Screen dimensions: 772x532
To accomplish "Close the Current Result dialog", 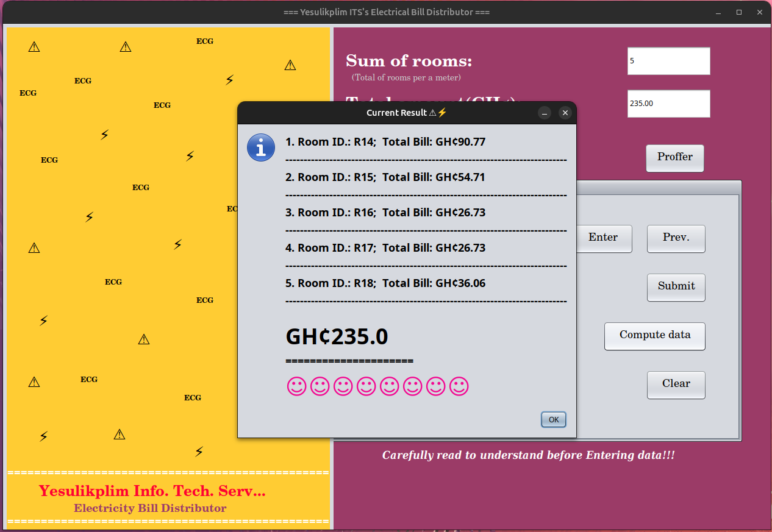I will tap(565, 113).
